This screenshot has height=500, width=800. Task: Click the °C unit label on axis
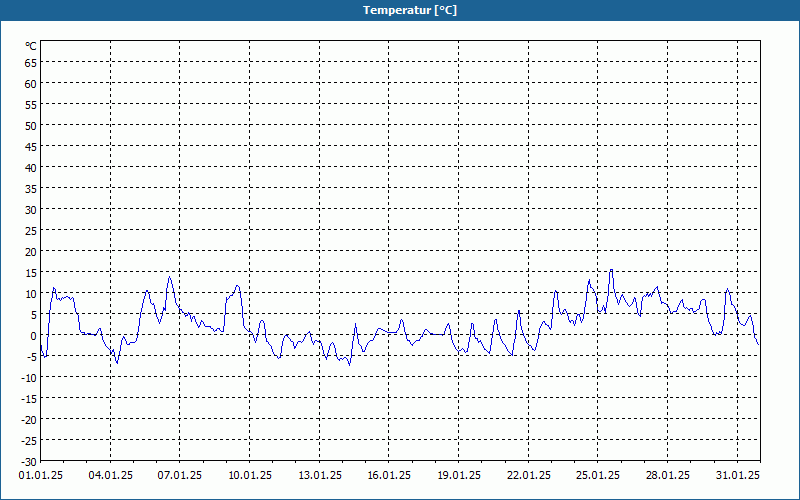[x=31, y=46]
